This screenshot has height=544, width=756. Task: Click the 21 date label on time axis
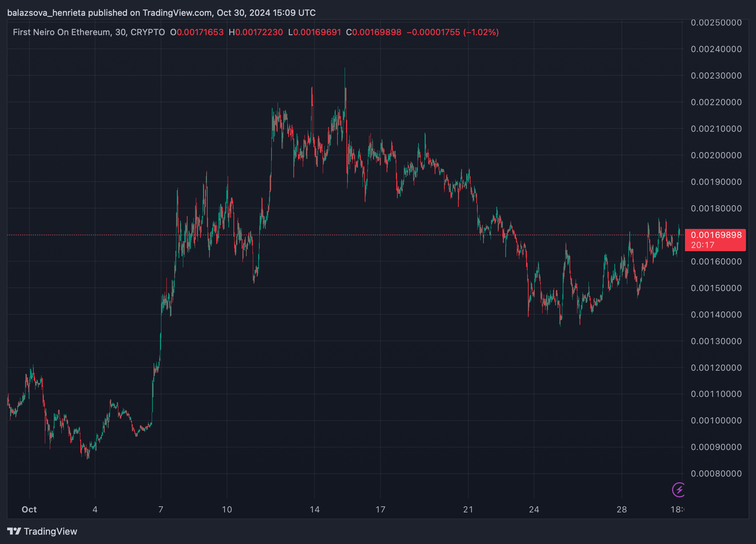coord(468,510)
